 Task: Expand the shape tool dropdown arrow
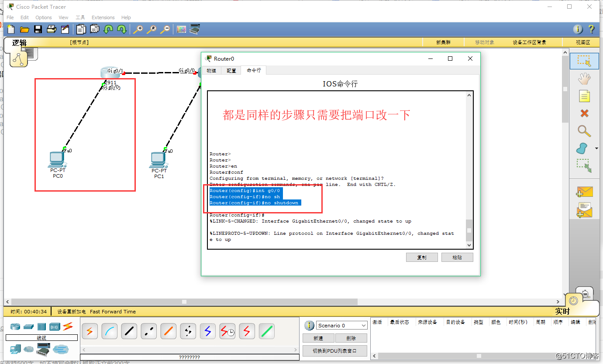(597, 148)
